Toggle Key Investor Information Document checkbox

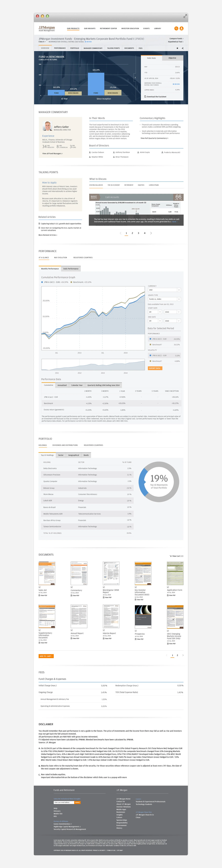click(x=136, y=587)
